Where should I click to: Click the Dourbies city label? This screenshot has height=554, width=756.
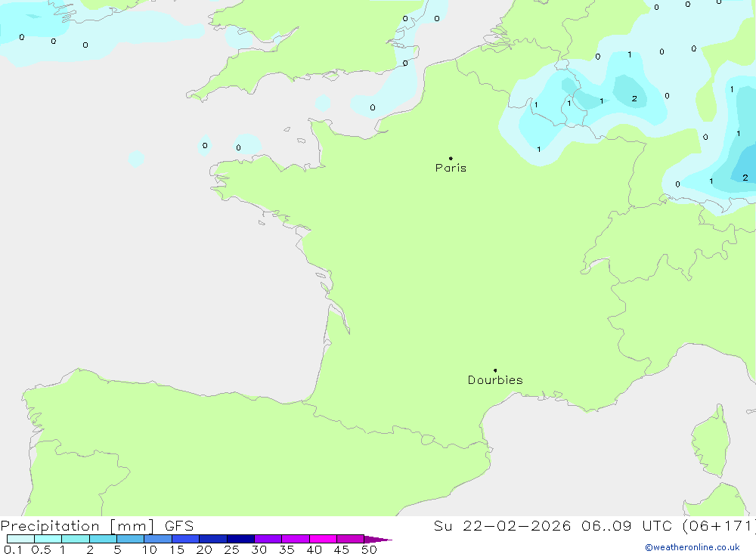click(495, 380)
